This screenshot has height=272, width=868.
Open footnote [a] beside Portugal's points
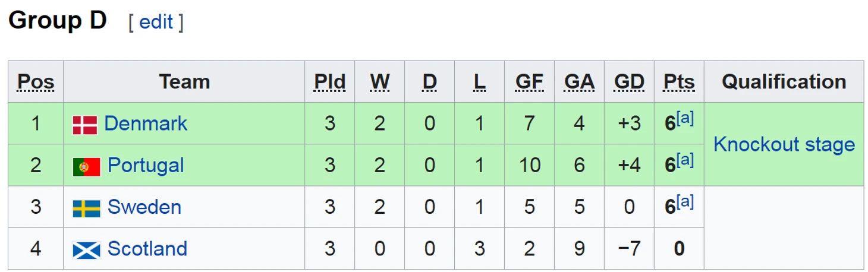pos(685,160)
